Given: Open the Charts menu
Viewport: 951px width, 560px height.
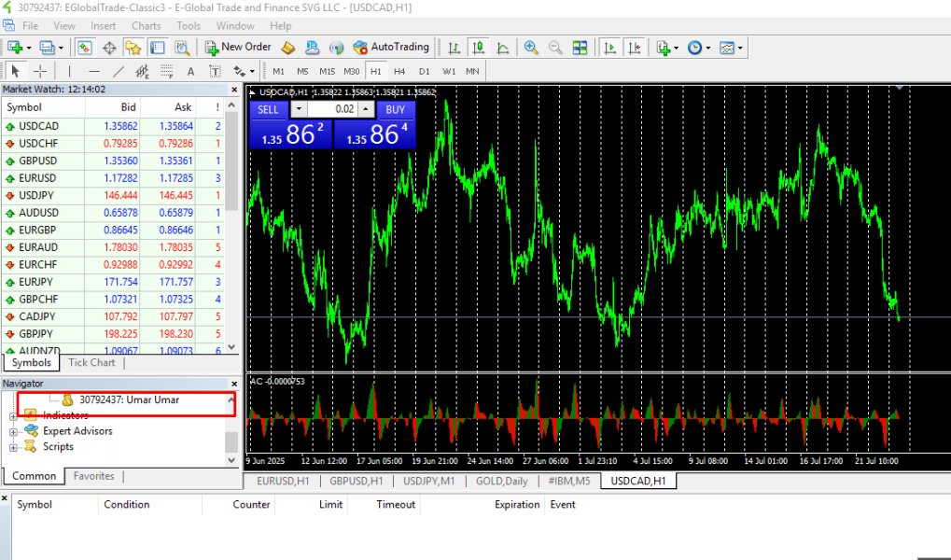Looking at the screenshot, I should (x=146, y=26).
